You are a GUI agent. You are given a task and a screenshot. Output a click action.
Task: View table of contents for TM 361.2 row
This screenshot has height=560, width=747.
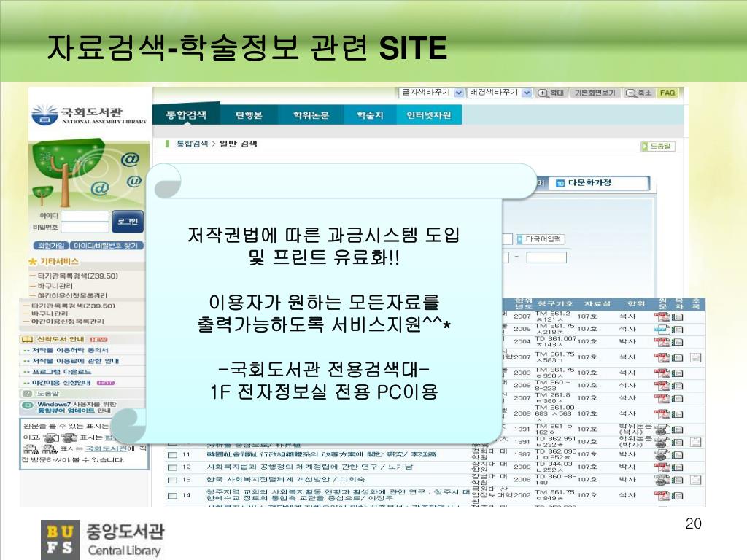point(678,317)
